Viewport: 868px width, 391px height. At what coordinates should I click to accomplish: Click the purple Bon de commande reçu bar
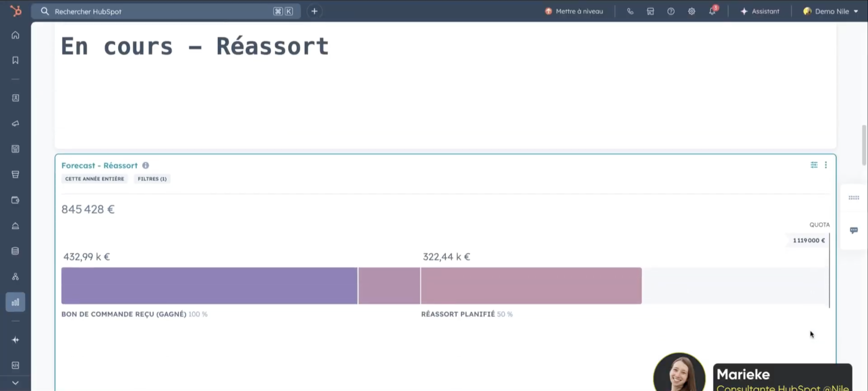coord(209,285)
